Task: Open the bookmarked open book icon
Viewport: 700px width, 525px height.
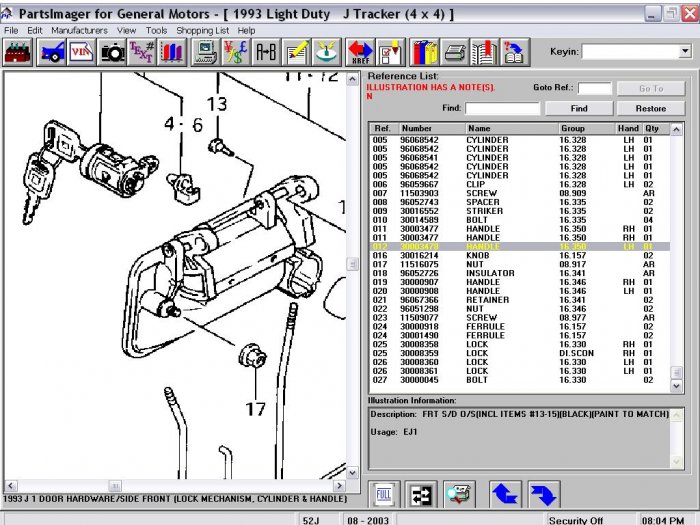Action: [x=485, y=52]
